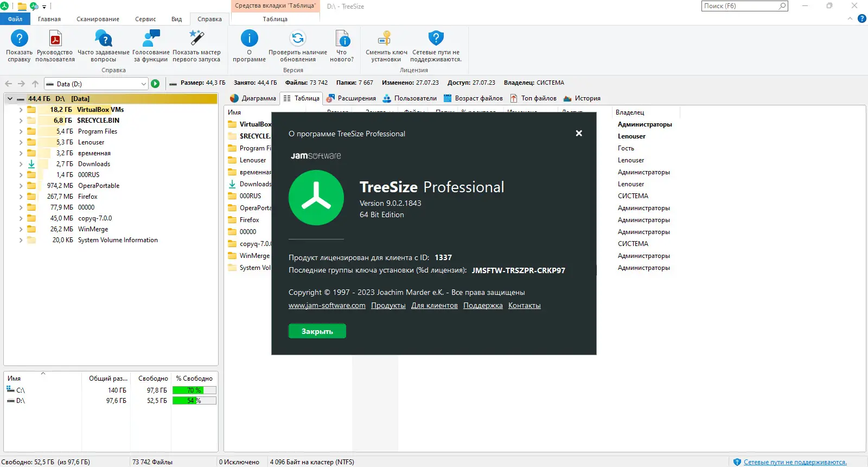Expand the VirtualBox VMs folder
The height and width of the screenshot is (467, 868).
point(21,110)
